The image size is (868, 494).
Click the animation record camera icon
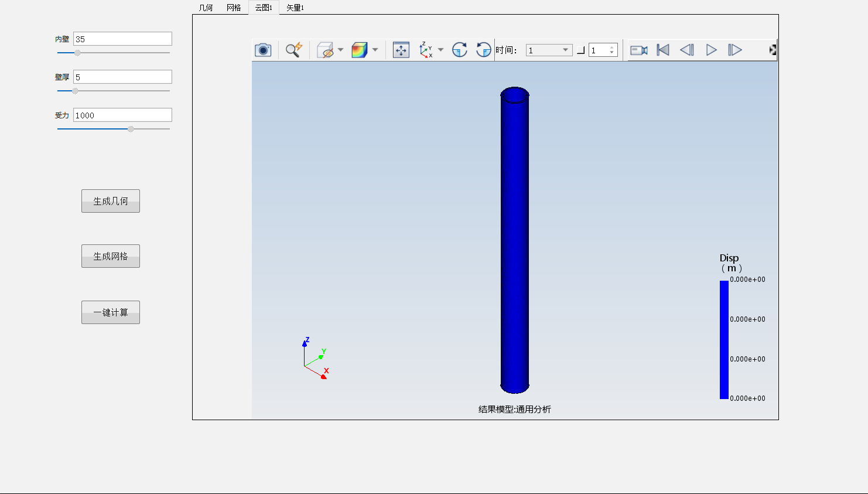pyautogui.click(x=639, y=50)
